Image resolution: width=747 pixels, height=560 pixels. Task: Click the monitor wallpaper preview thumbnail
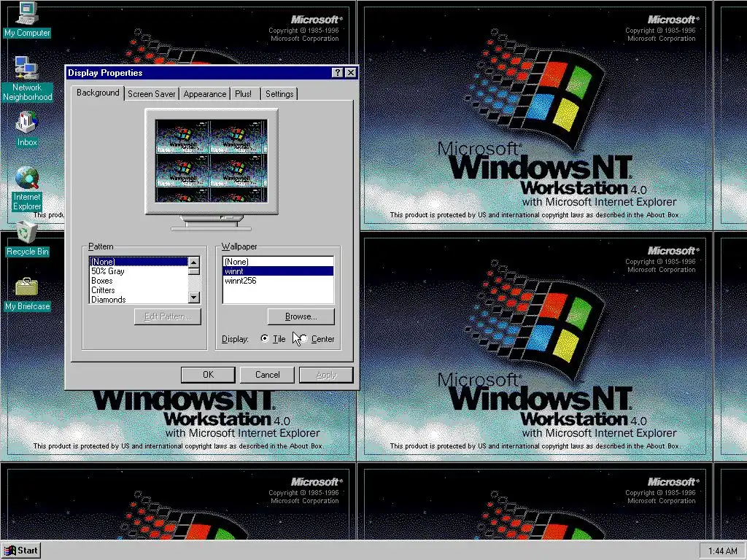[x=212, y=160]
